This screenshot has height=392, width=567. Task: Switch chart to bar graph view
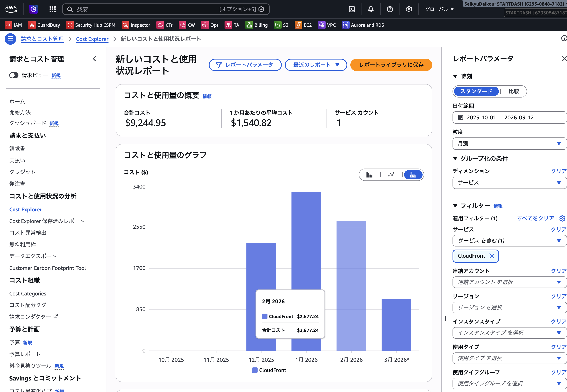pyautogui.click(x=369, y=175)
